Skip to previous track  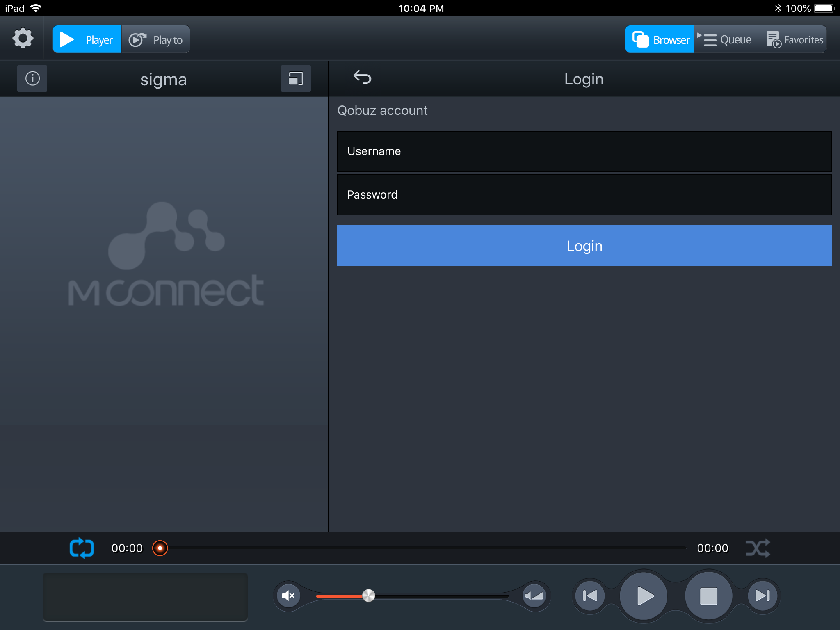coord(590,596)
